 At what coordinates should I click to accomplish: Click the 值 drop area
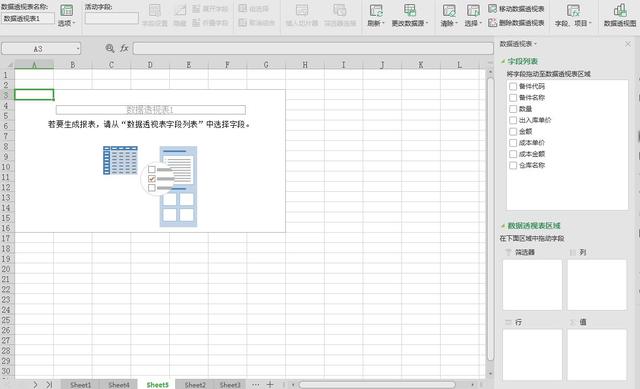[x=597, y=354]
